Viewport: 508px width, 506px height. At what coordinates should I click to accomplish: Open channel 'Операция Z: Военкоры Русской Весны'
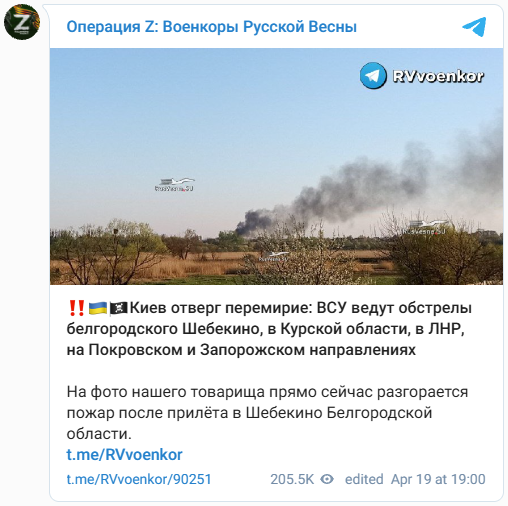tap(211, 27)
